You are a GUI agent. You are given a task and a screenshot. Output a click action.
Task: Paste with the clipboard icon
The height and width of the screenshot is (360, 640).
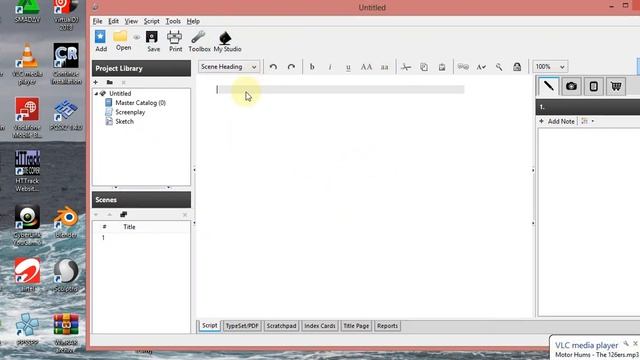point(442,67)
